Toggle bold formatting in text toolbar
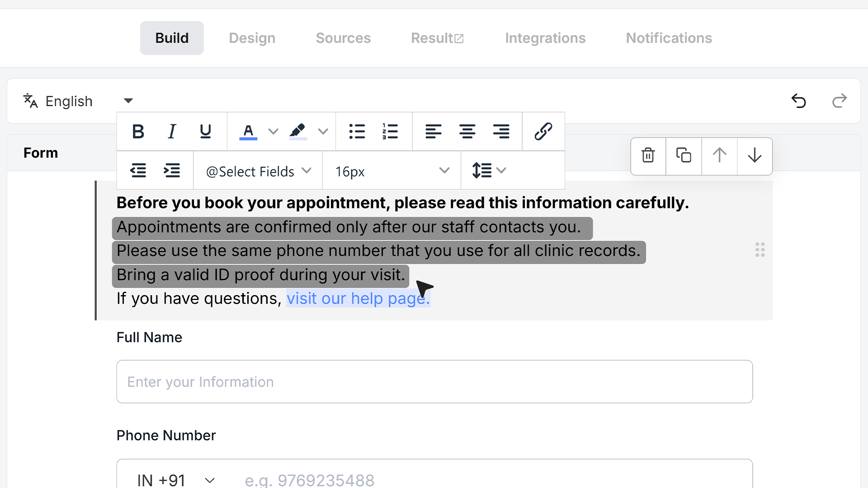The width and height of the screenshot is (868, 488). tap(138, 131)
